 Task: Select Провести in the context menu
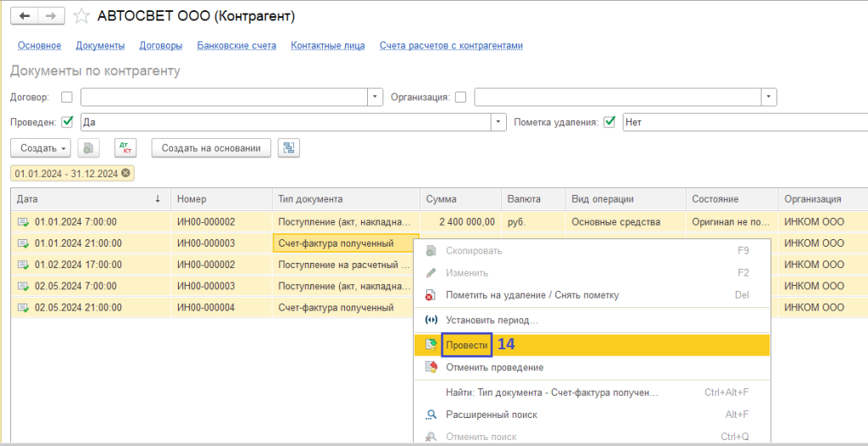[x=467, y=345]
